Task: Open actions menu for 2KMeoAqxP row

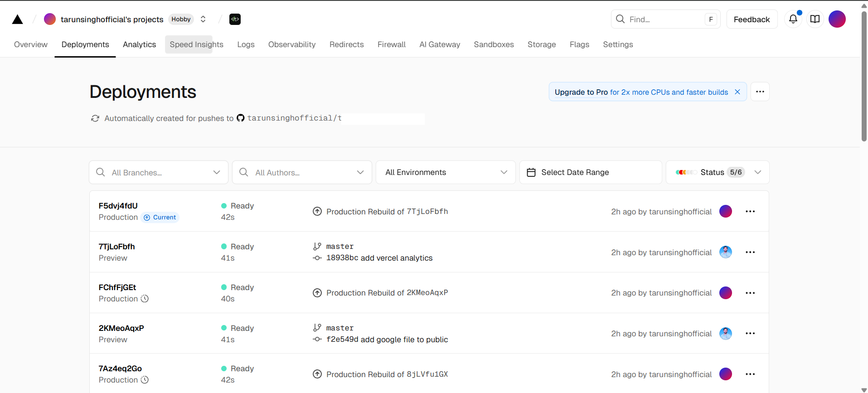Action: pos(750,333)
